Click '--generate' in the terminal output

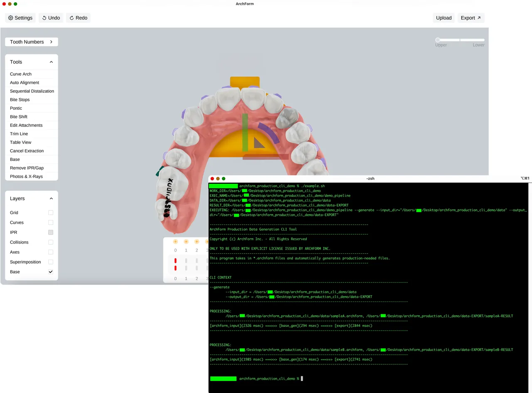(219, 287)
